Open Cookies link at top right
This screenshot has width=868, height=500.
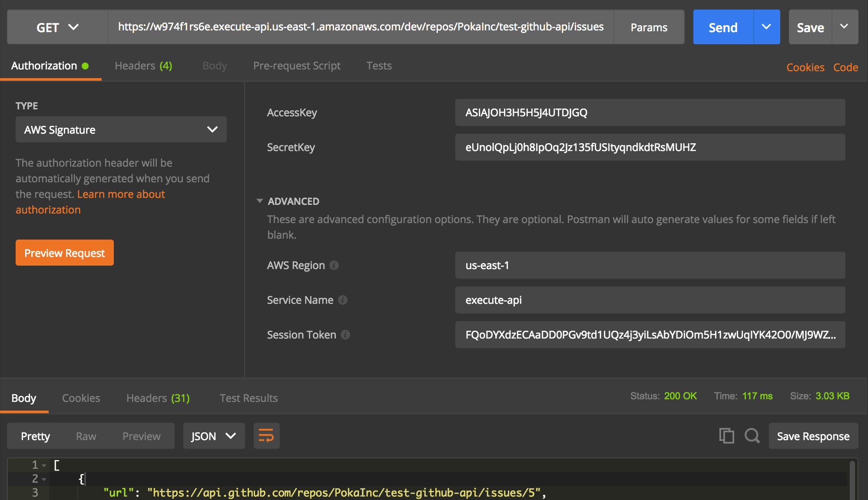[x=805, y=67]
